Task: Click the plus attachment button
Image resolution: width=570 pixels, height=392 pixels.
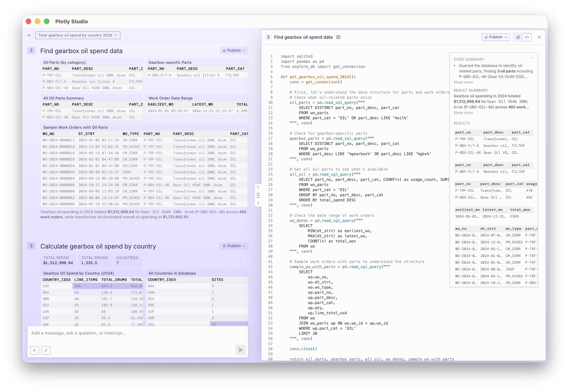Action: click(34, 350)
